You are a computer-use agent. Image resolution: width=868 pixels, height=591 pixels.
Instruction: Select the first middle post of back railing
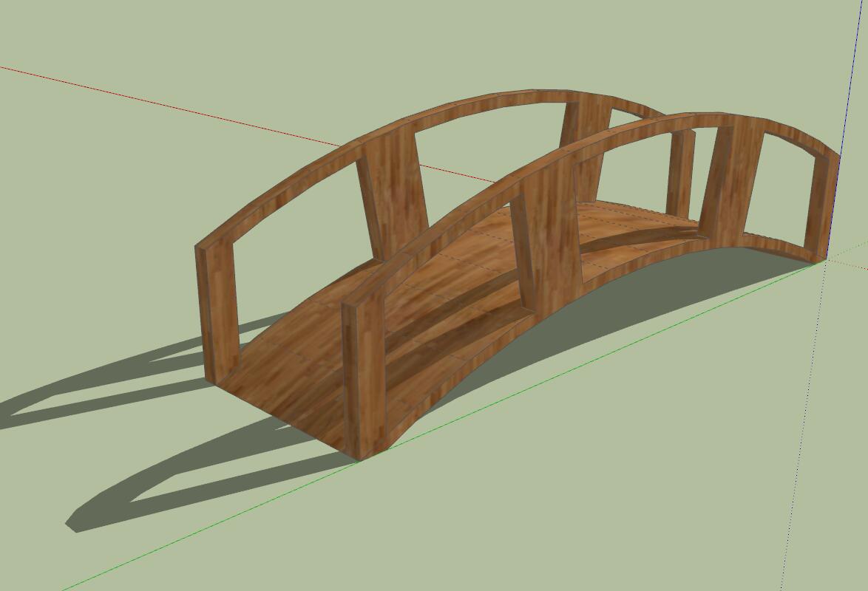click(x=390, y=192)
